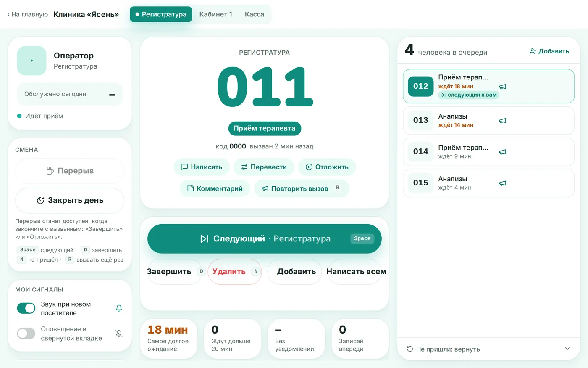This screenshot has width=588, height=368.
Task: Expand the "Не пришли: вернуть" section
Action: tap(488, 349)
